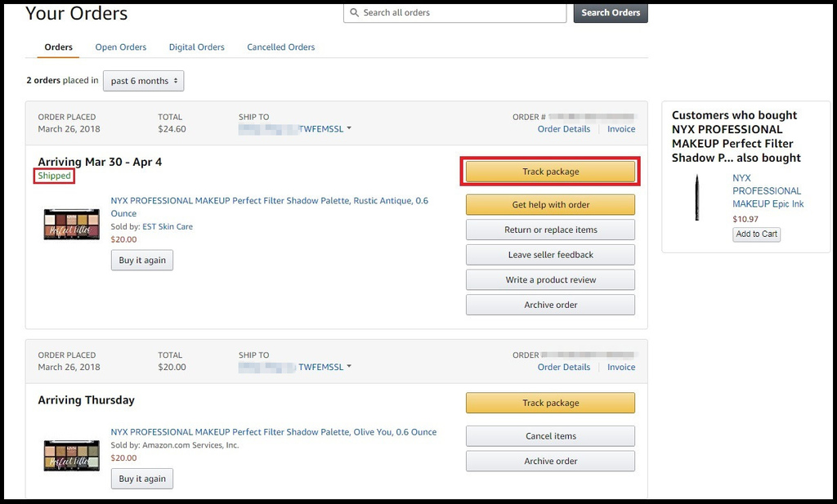Click the Rustic Antique palette thumbnail

click(x=71, y=225)
